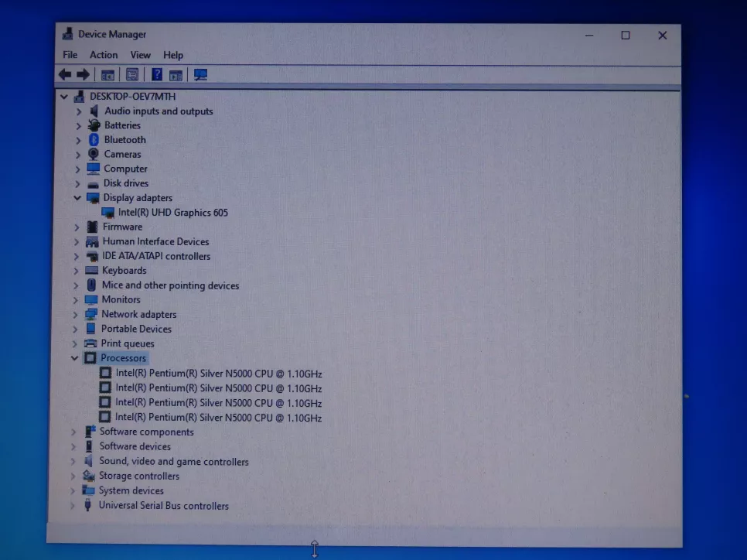
Task: Expand the Portable Devices arrow
Action: point(75,329)
